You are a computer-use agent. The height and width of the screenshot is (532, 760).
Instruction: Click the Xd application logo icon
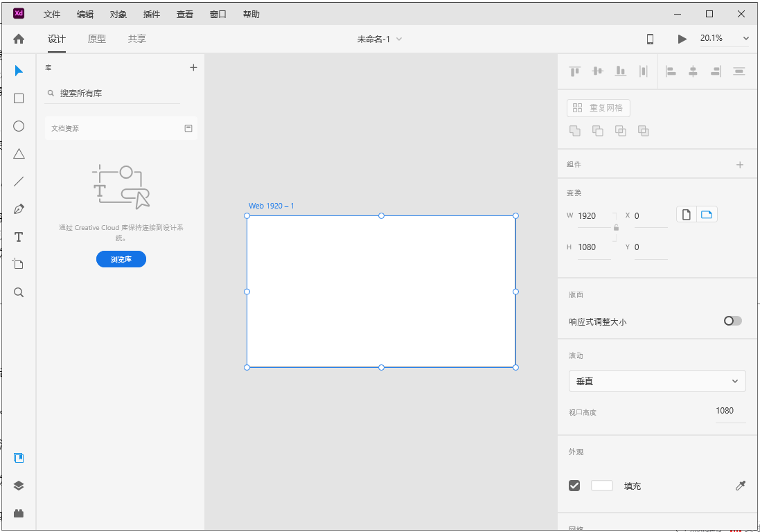point(19,14)
